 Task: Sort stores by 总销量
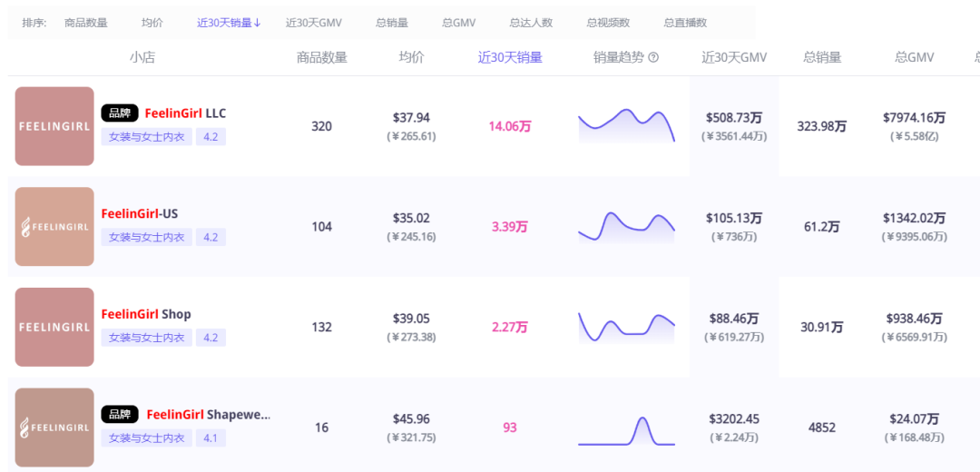tap(392, 23)
